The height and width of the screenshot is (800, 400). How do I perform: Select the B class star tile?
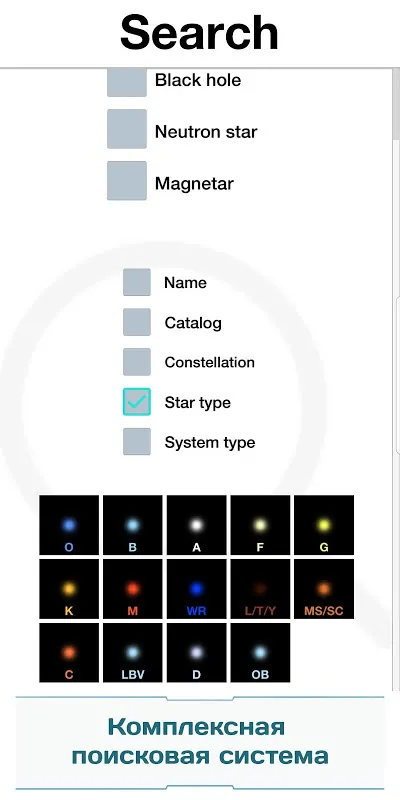[133, 525]
